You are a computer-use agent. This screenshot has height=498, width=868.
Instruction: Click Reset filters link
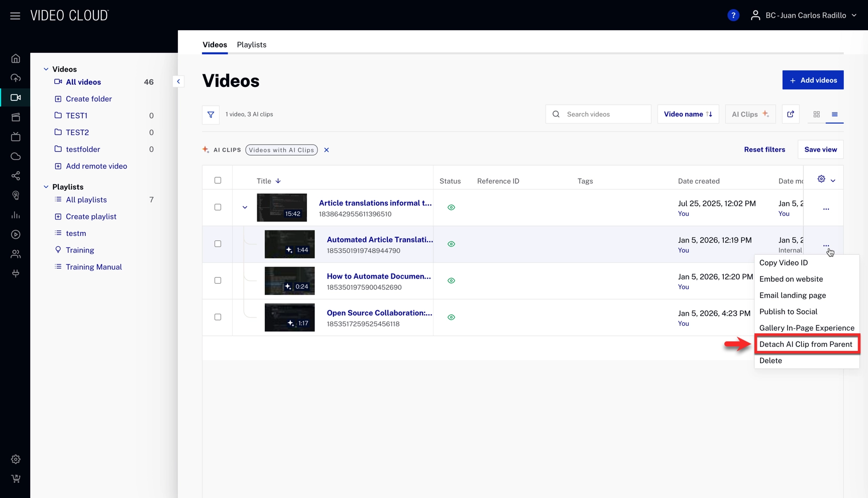coord(764,150)
